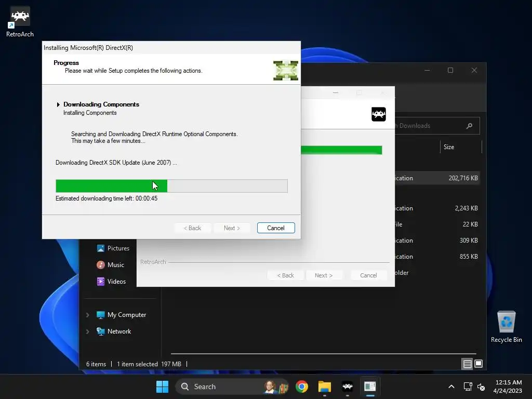
Task: Select Network in Explorer sidebar
Action: tap(114, 331)
